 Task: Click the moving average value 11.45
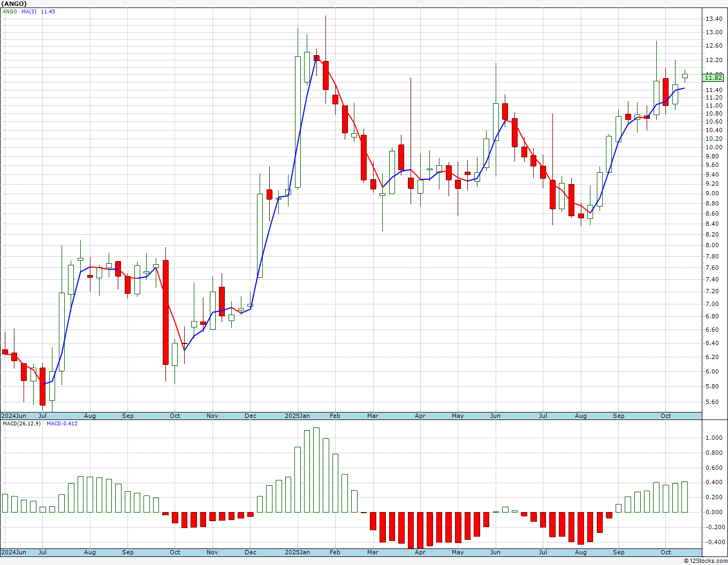pyautogui.click(x=48, y=12)
